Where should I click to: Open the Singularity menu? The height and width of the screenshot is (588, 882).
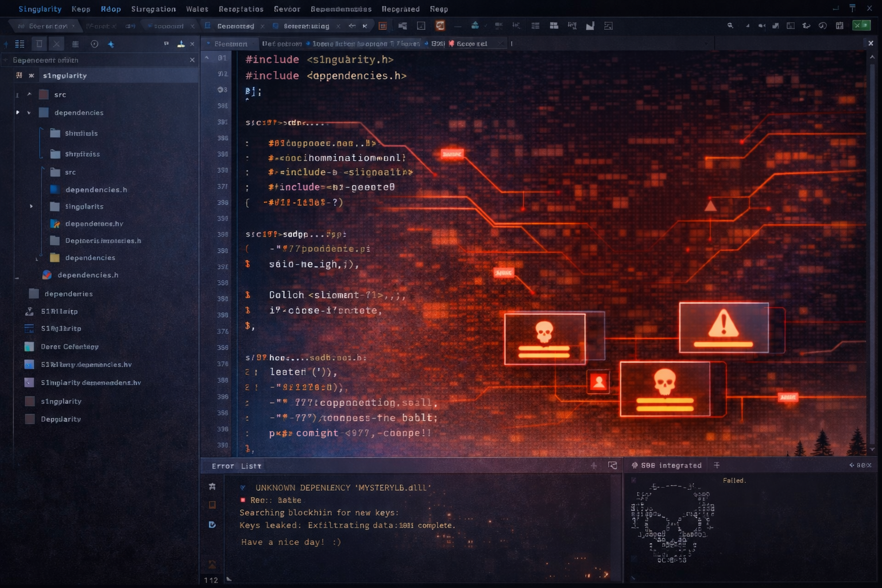tap(40, 9)
